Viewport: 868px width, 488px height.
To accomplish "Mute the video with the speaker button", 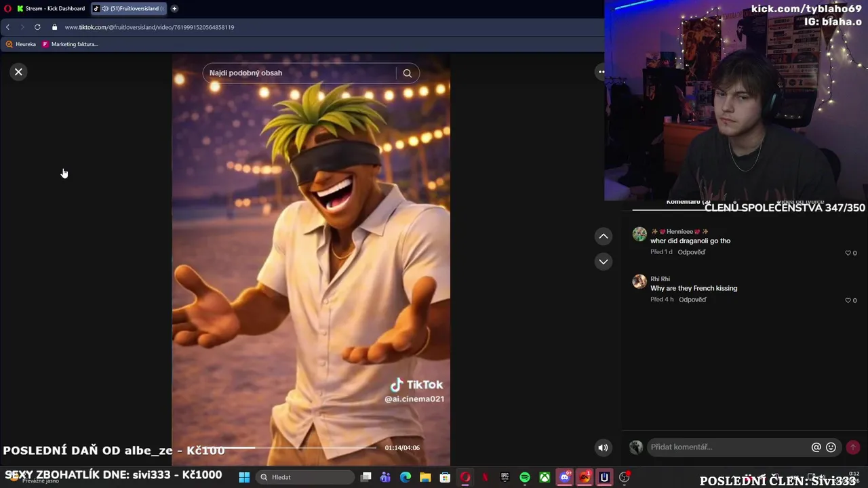I will tap(603, 447).
